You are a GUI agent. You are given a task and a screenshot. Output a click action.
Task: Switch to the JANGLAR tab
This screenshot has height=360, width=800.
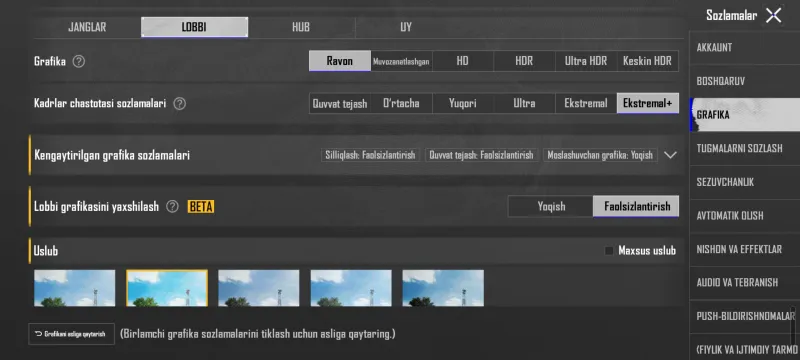pyautogui.click(x=87, y=27)
